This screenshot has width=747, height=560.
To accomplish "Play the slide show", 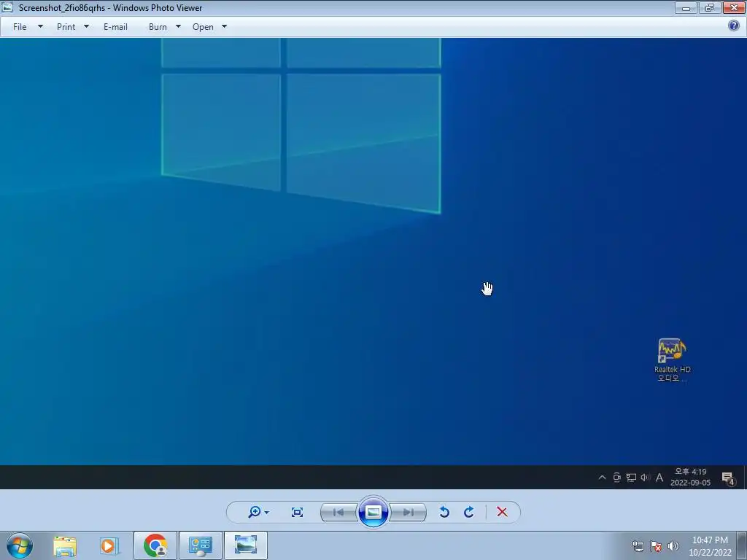I will pos(373,512).
